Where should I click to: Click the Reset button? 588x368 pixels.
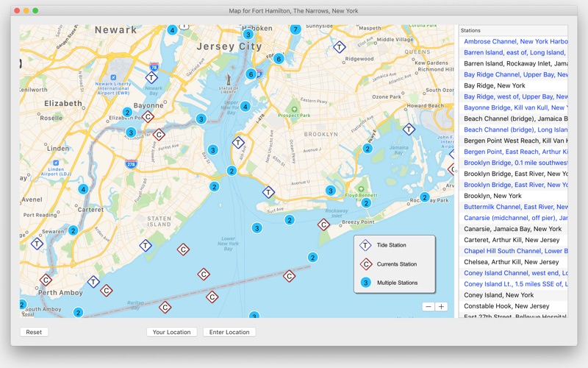34,332
